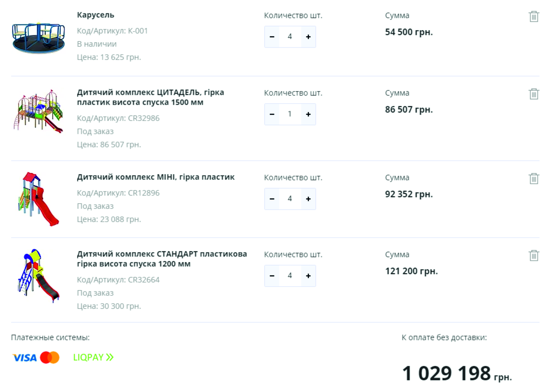The height and width of the screenshot is (392, 542).
Task: Decrease Карусель quantity with minus button
Action: click(x=272, y=37)
